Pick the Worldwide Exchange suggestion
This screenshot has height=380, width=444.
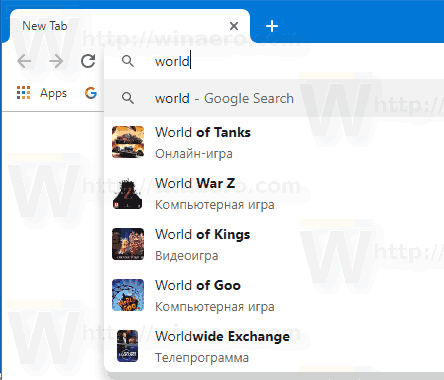click(274, 346)
